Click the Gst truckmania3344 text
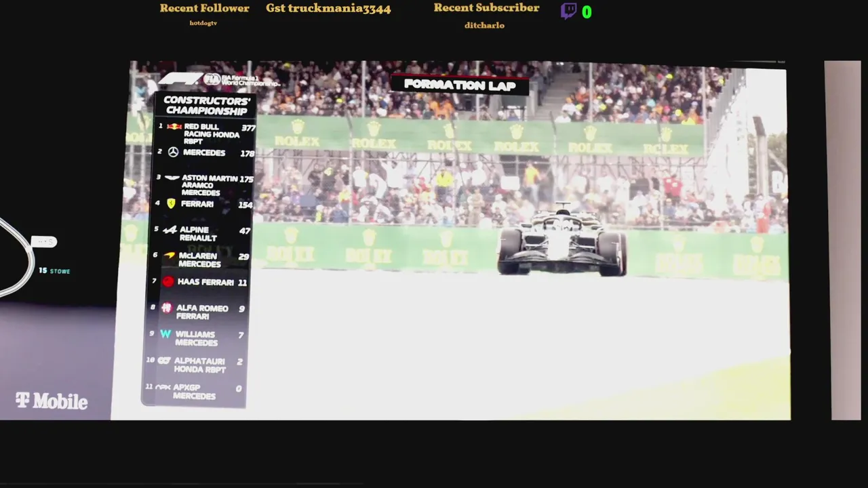This screenshot has height=488, width=868. coord(328,8)
